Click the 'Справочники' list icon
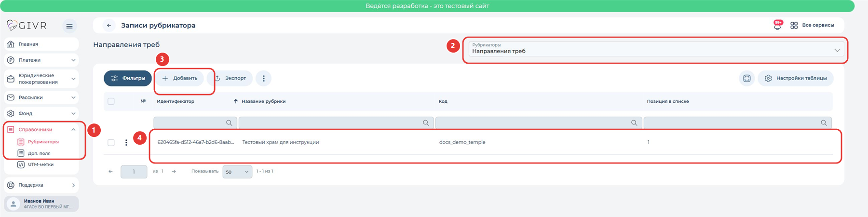This screenshot has width=868, height=217. coord(11,129)
